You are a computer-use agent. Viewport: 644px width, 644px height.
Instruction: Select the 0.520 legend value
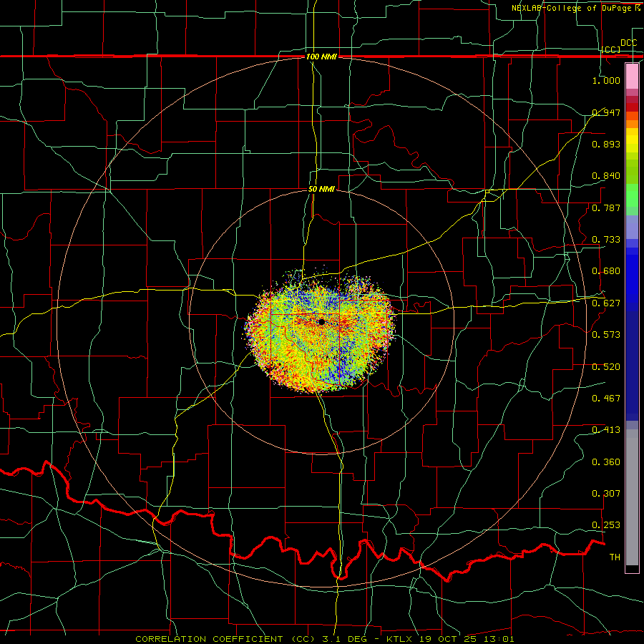point(606,367)
